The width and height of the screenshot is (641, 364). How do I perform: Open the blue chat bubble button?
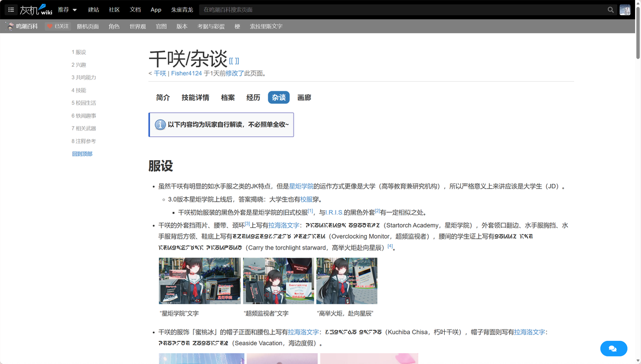coord(613,348)
